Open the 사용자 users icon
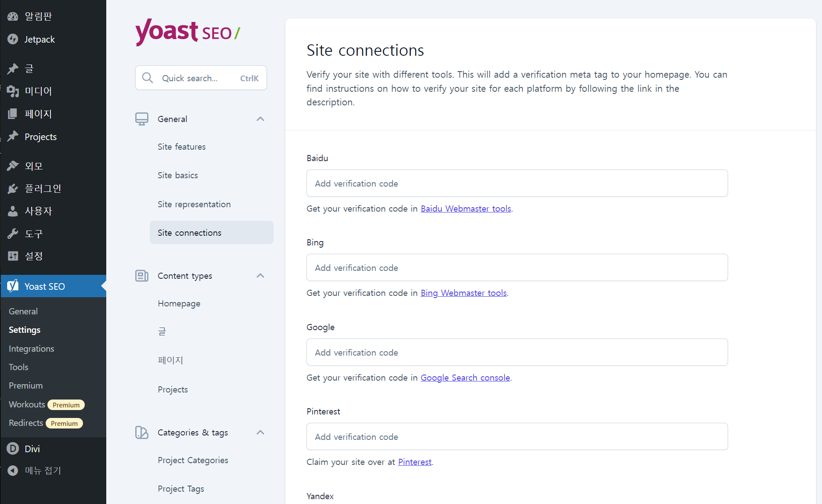Image resolution: width=822 pixels, height=504 pixels. pyautogui.click(x=13, y=211)
